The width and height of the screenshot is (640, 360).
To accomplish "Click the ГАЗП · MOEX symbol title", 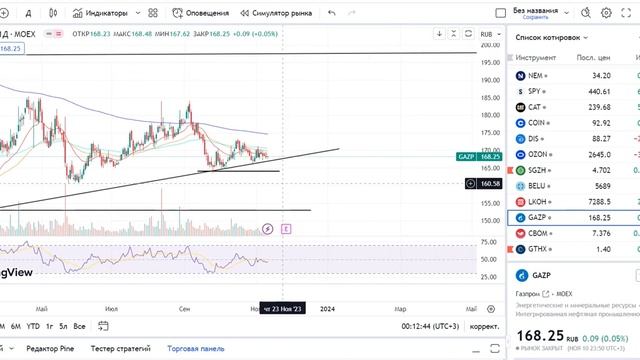I will click(x=18, y=34).
